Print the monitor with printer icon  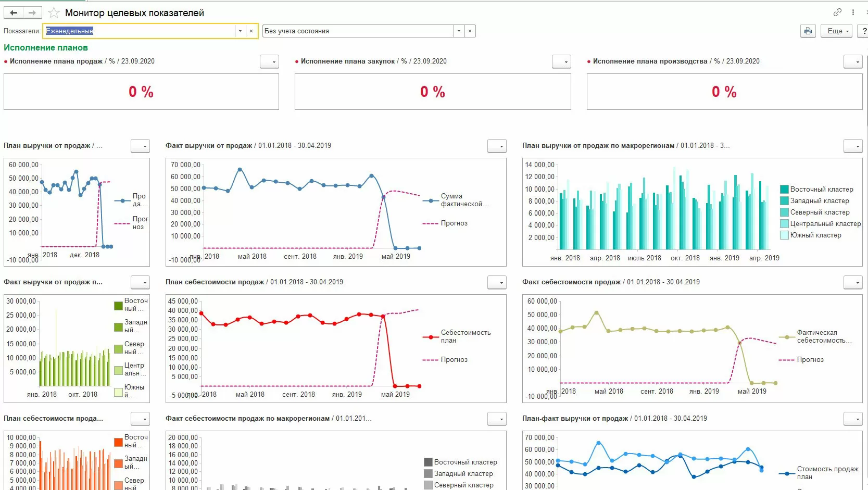(x=808, y=31)
